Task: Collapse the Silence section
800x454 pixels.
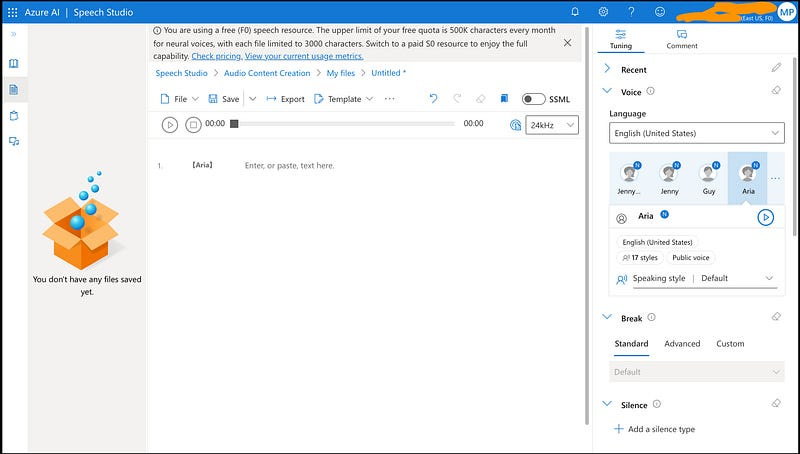Action: tap(607, 403)
